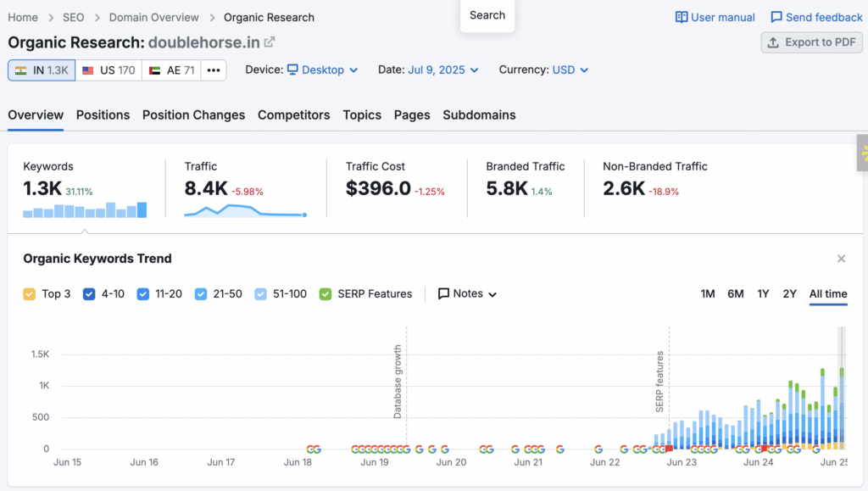The image size is (868, 491).
Task: Select the All time range
Action: click(828, 293)
